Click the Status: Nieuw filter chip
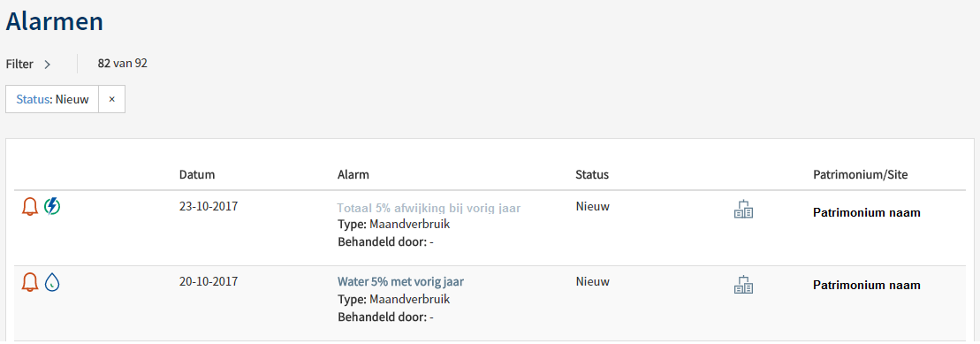The image size is (980, 344). (52, 99)
